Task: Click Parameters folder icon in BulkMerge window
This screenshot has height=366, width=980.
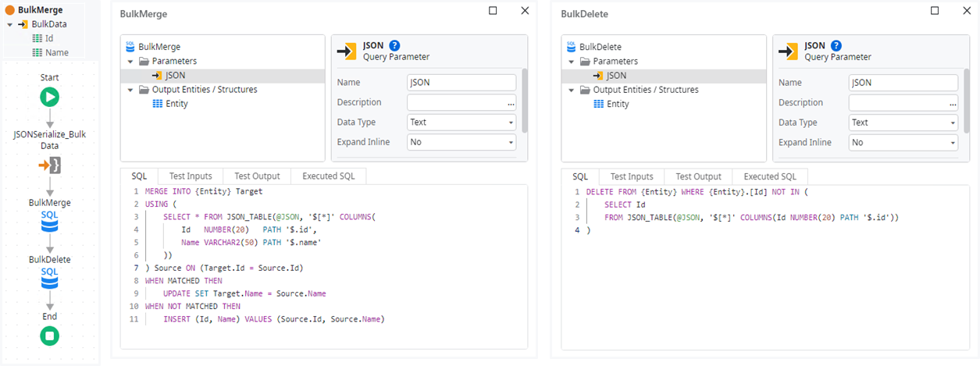Action: [x=144, y=61]
